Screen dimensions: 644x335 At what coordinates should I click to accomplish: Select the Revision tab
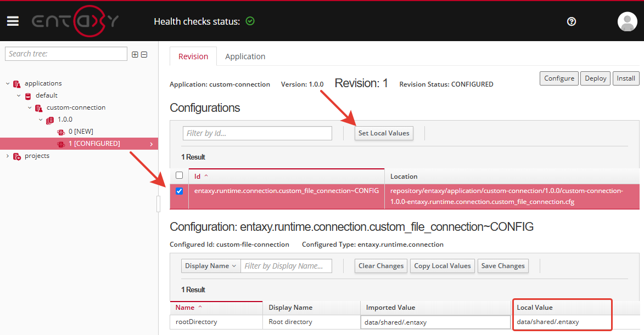pyautogui.click(x=193, y=56)
